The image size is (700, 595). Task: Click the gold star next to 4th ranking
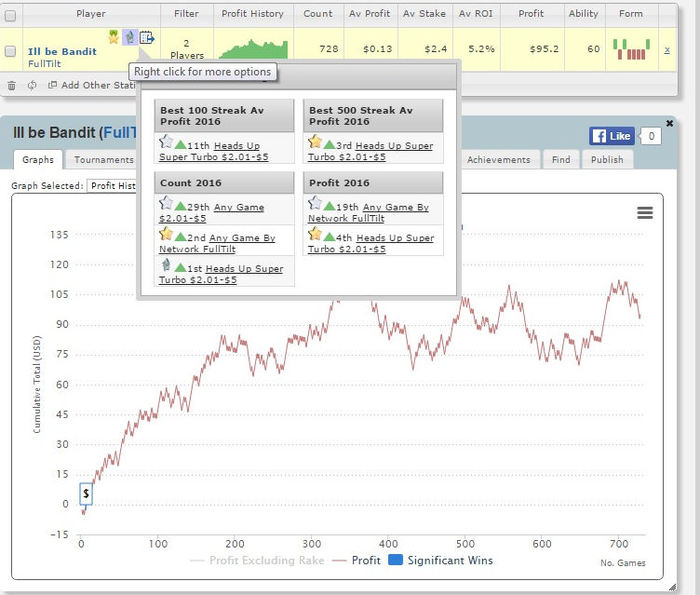[x=315, y=233]
